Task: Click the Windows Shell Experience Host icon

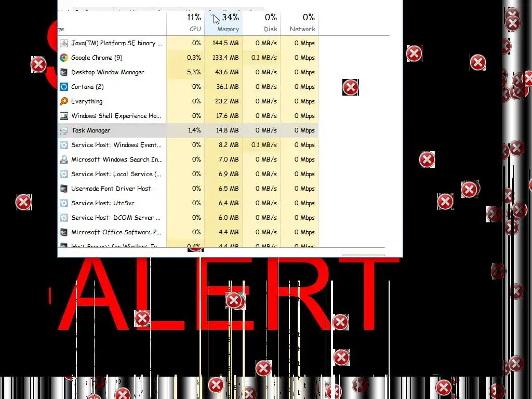Action: coord(64,116)
